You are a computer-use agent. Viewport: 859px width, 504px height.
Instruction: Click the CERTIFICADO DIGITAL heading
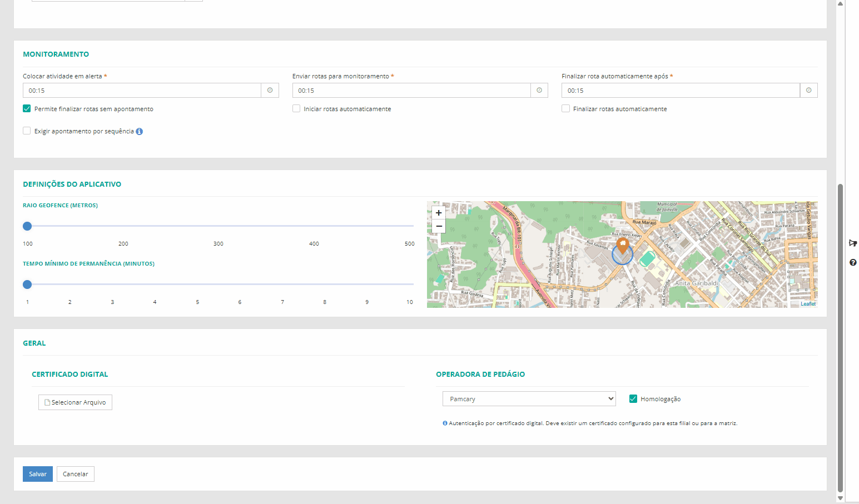(x=70, y=375)
